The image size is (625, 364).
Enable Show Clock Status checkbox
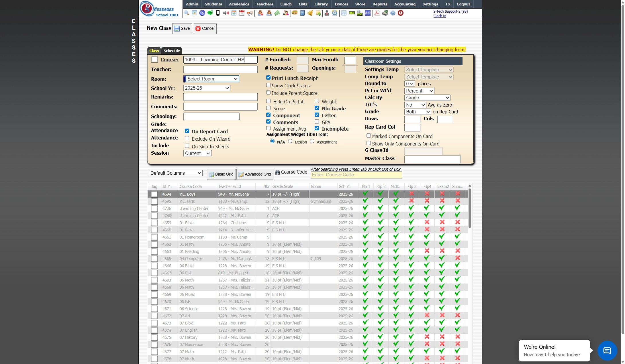pyautogui.click(x=268, y=85)
